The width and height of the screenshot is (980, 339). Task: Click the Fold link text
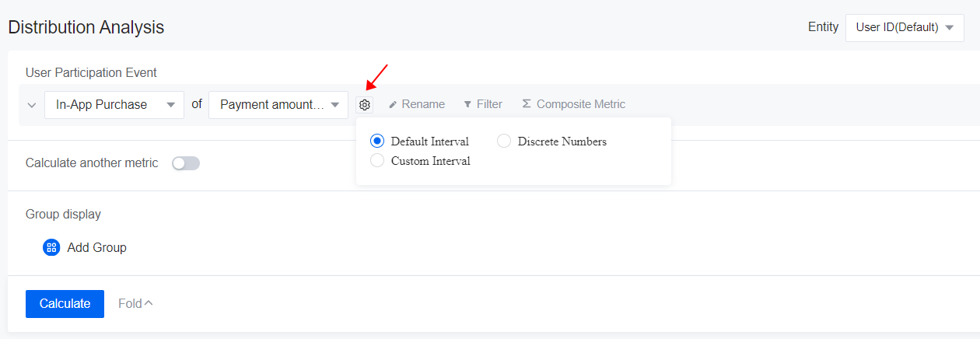[130, 303]
